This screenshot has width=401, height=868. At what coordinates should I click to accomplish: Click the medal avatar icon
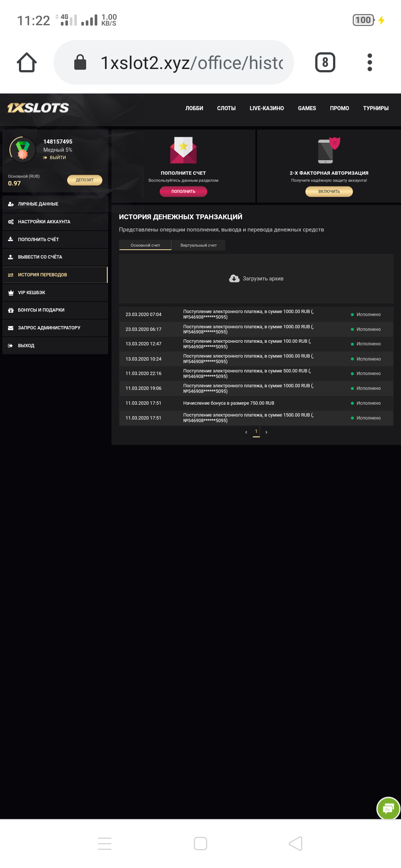point(23,150)
